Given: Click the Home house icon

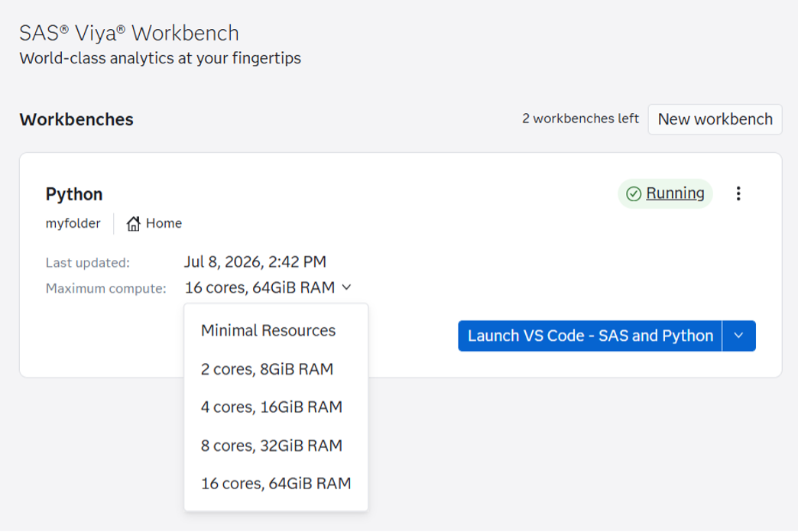Looking at the screenshot, I should pos(133,223).
